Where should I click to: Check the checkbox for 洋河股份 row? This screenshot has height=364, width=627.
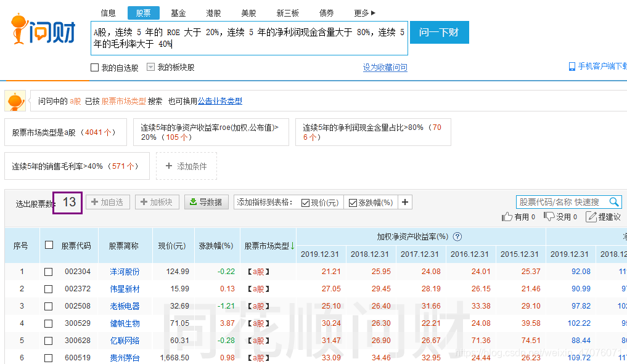pos(48,272)
